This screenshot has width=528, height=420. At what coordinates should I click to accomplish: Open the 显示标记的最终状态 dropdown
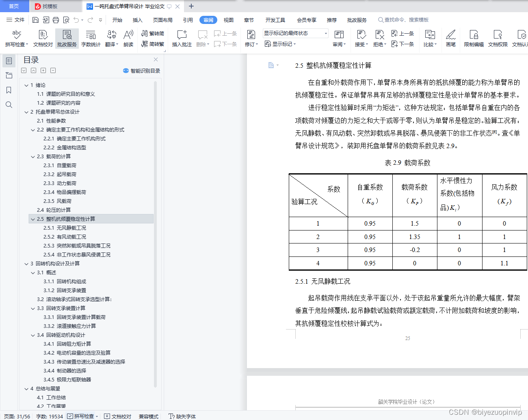295,33
